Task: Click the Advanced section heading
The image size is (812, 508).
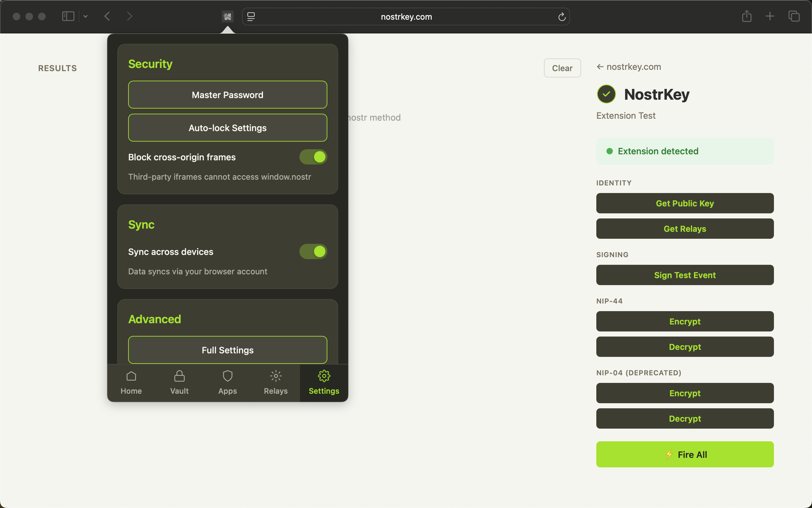Action: tap(155, 319)
